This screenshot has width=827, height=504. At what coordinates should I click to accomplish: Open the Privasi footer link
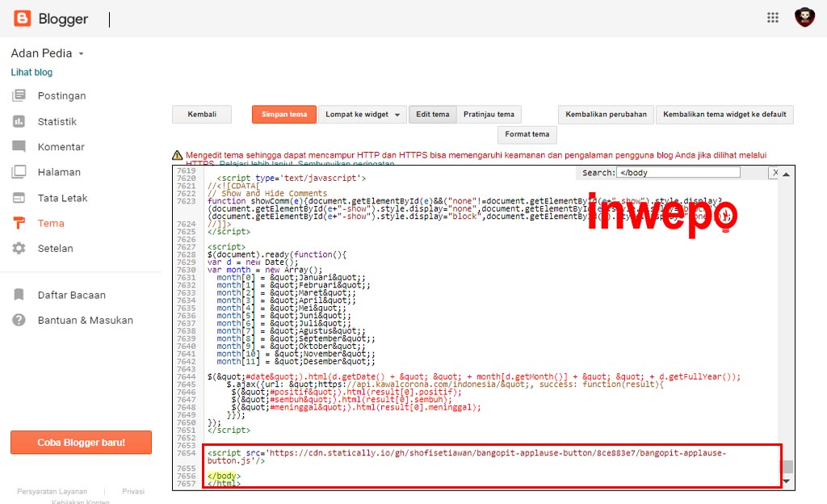click(x=133, y=491)
